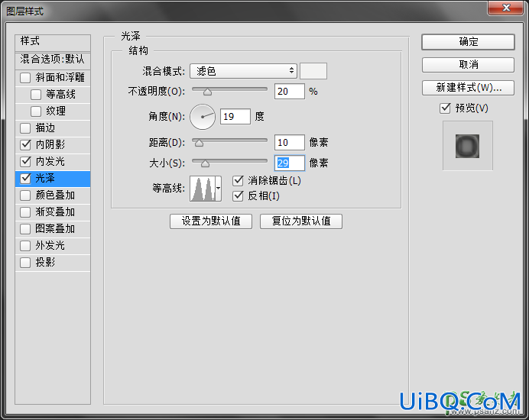Screen dimensions: 529x420
Task: Click the 大小 size slider handle
Action: pyautogui.click(x=205, y=163)
